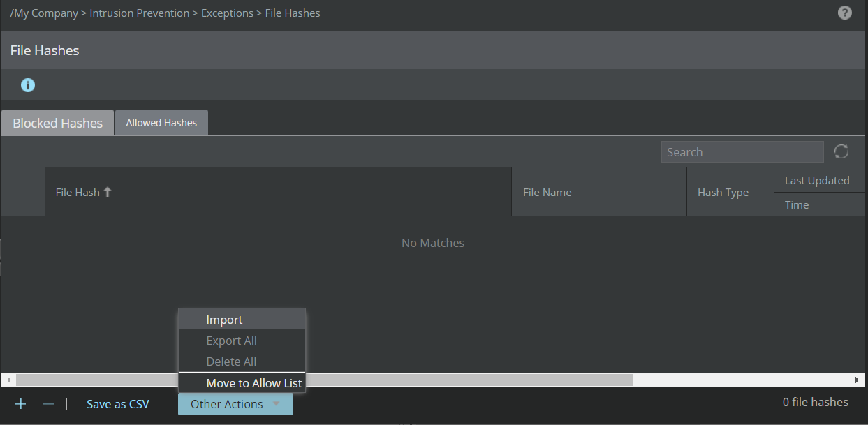Click the Last Updated column header
868x425 pixels.
click(x=819, y=180)
